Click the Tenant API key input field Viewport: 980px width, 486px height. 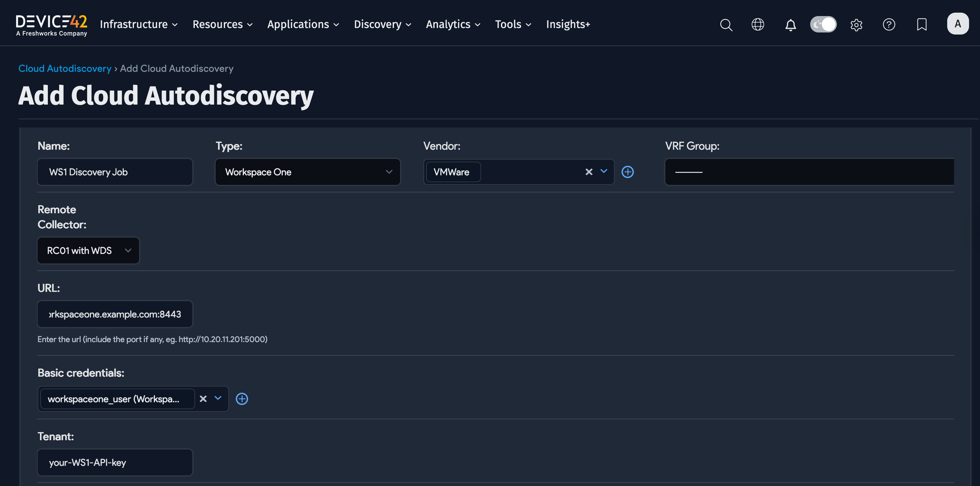pyautogui.click(x=114, y=462)
